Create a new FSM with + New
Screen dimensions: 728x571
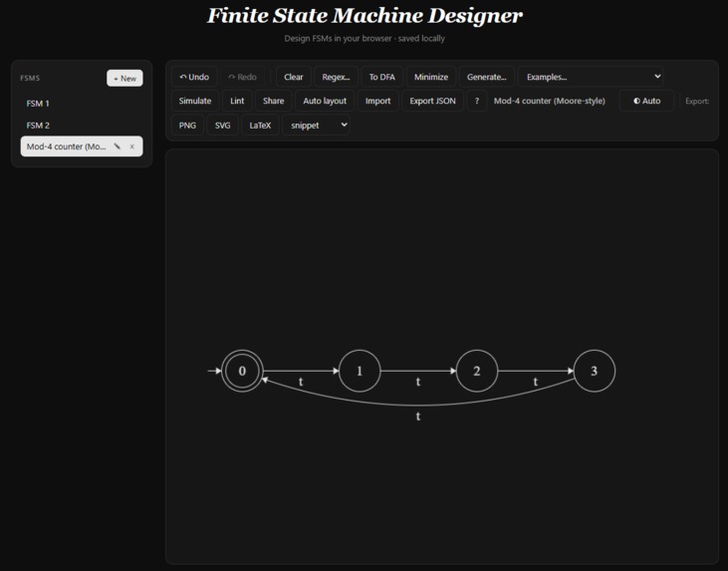124,78
